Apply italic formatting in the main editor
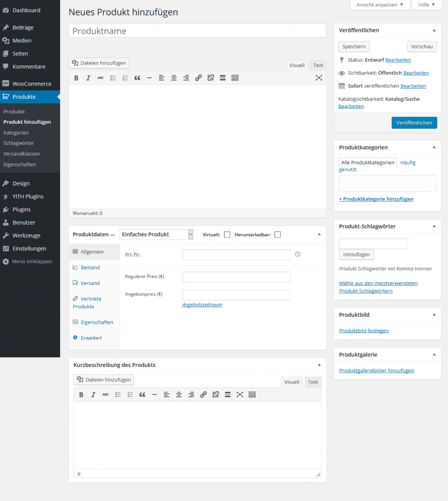448x501 pixels. pyautogui.click(x=89, y=78)
